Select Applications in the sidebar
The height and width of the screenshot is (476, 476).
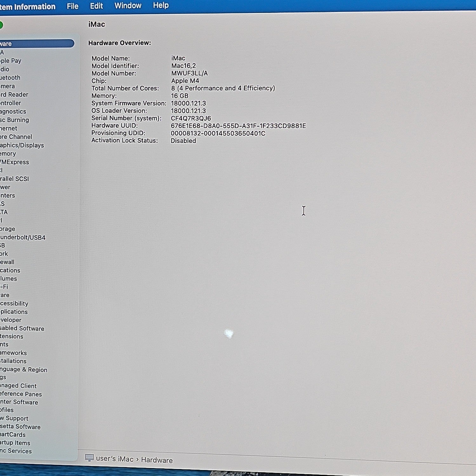(x=14, y=312)
